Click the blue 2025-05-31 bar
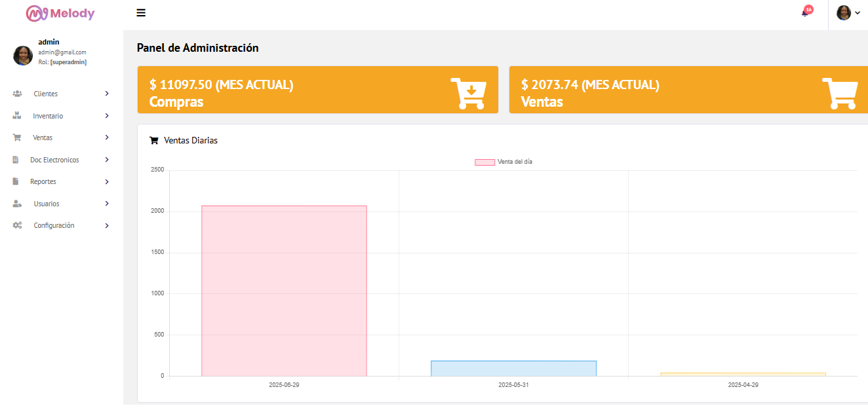868x406 pixels. click(513, 369)
